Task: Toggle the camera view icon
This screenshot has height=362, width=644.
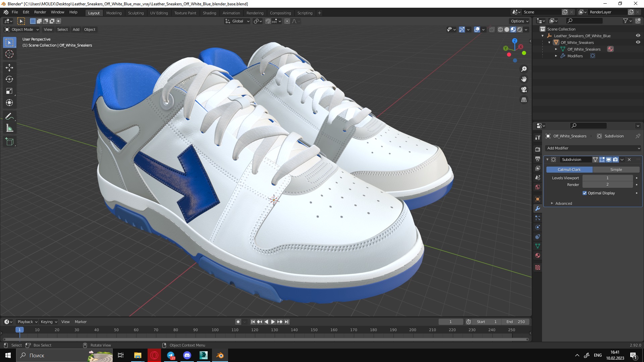Action: pyautogui.click(x=524, y=90)
